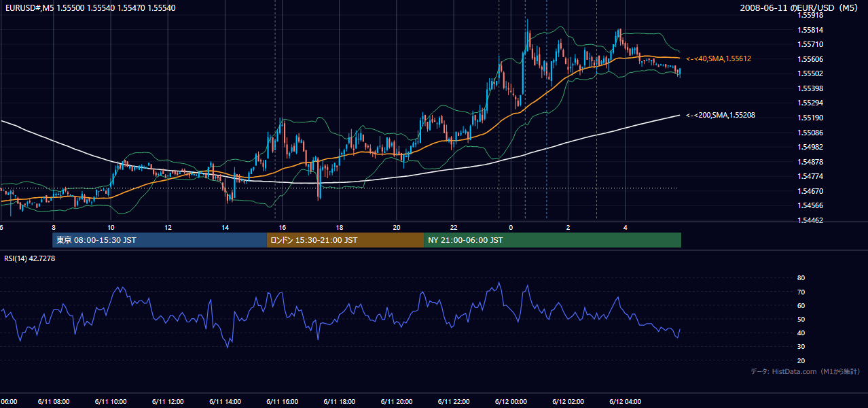Click RSI scale value 30
The height and width of the screenshot is (408, 868).
coord(801,347)
